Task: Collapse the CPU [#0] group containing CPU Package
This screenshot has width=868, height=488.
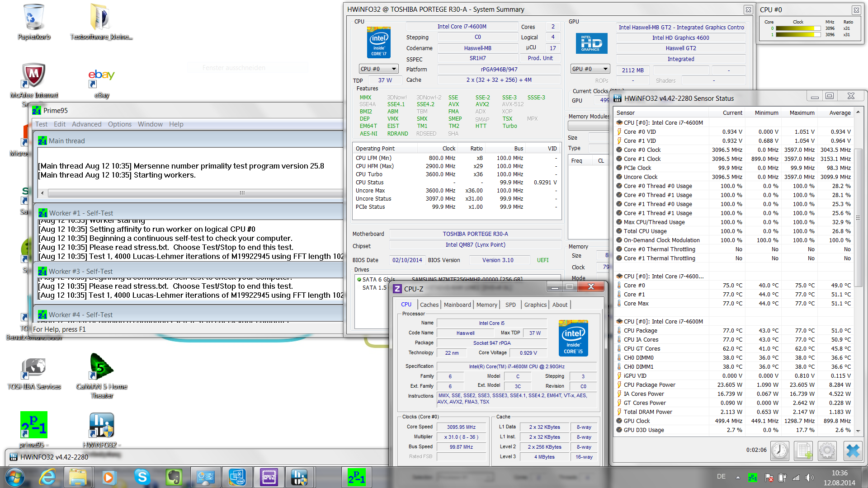Action: click(x=619, y=322)
